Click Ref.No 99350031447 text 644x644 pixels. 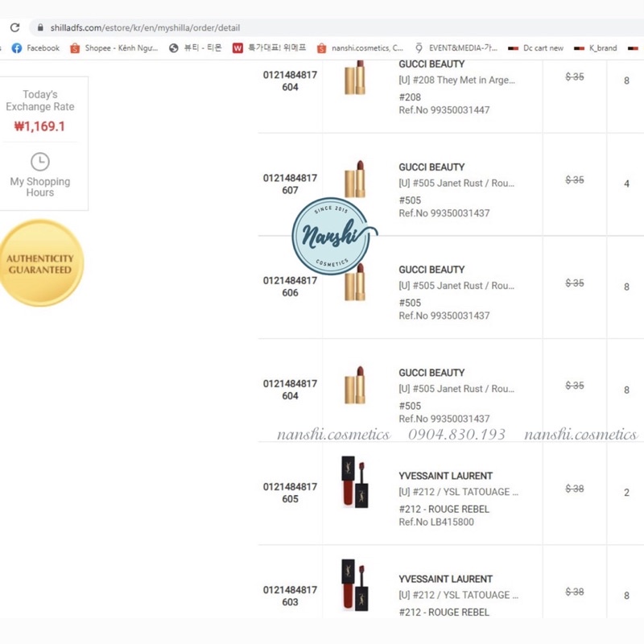[444, 110]
